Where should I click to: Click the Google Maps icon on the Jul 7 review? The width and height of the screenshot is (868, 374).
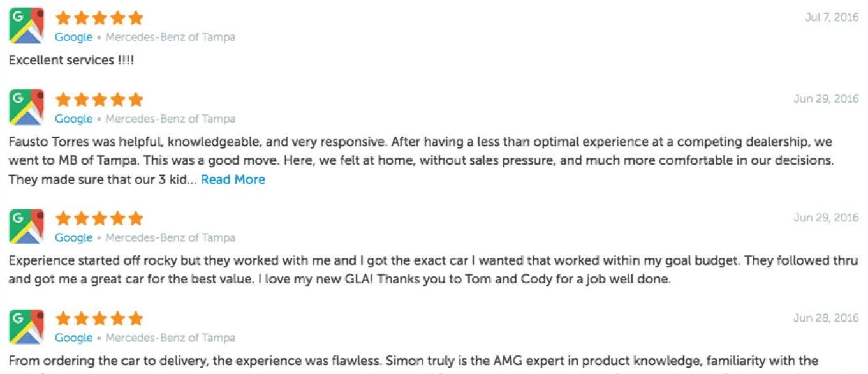coord(26,26)
